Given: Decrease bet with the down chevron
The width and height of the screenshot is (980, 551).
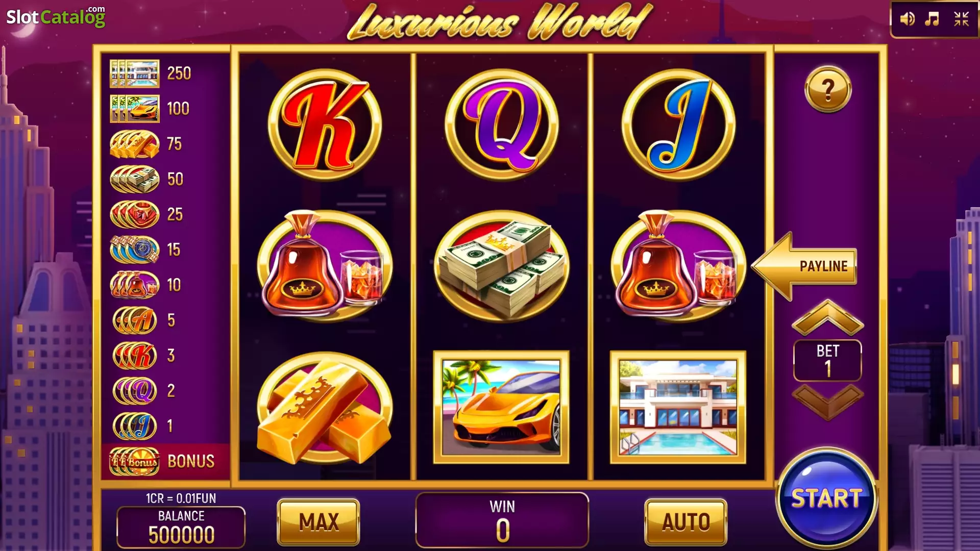Looking at the screenshot, I should [x=827, y=402].
